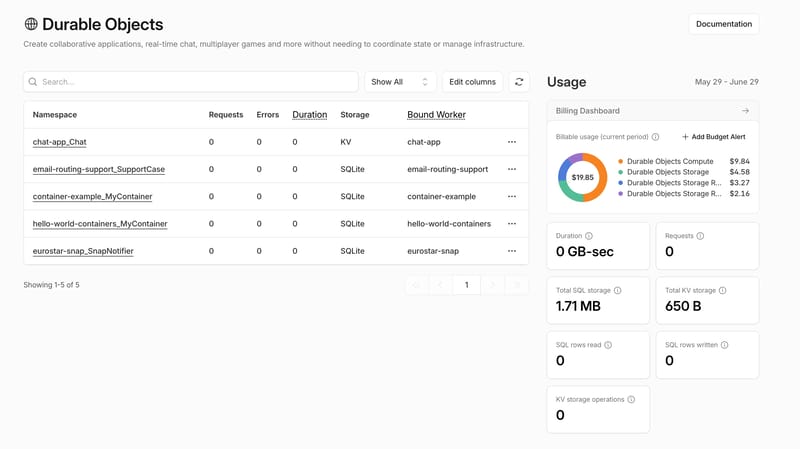Open the email-routing-support_SupportCase namespace
This screenshot has height=449, width=800.
click(98, 169)
